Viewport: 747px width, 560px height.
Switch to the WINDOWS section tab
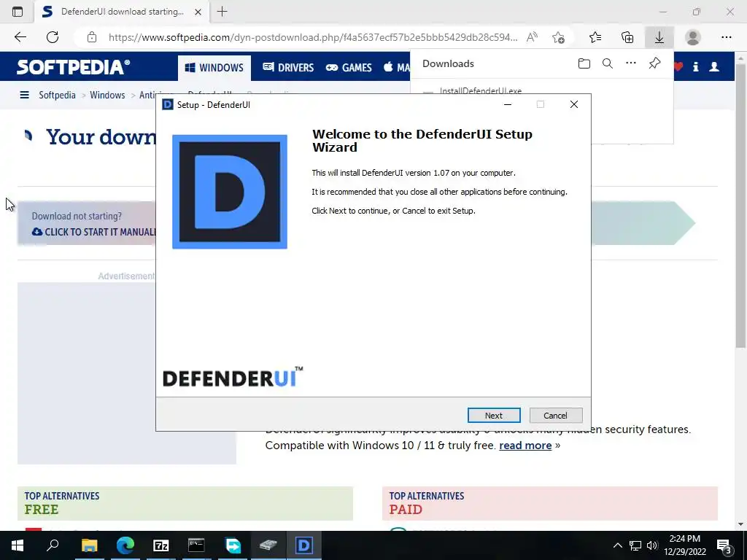pos(214,68)
